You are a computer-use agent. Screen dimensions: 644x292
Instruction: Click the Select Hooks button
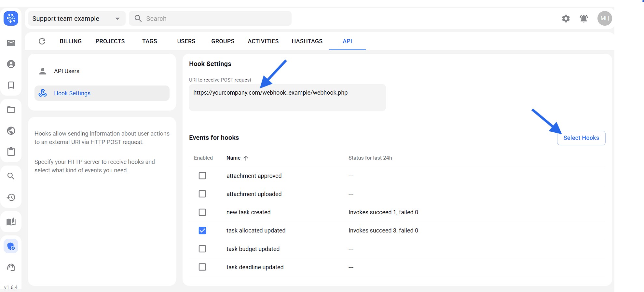pyautogui.click(x=581, y=138)
